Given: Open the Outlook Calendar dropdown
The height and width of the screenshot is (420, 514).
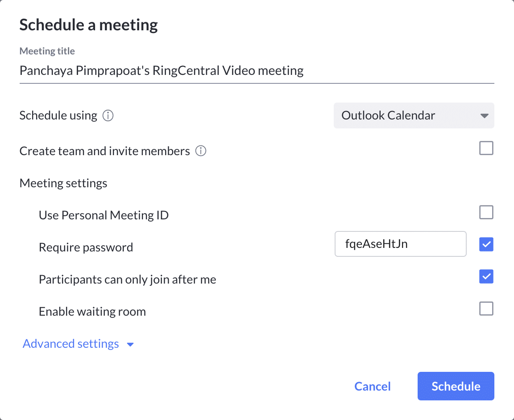Looking at the screenshot, I should [413, 116].
